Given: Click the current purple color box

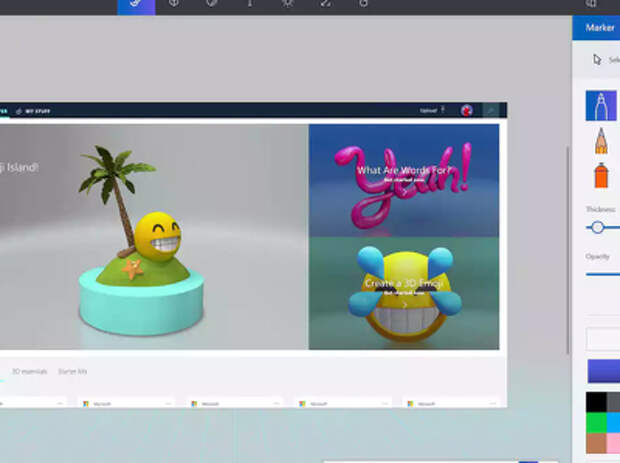Looking at the screenshot, I should point(603,371).
